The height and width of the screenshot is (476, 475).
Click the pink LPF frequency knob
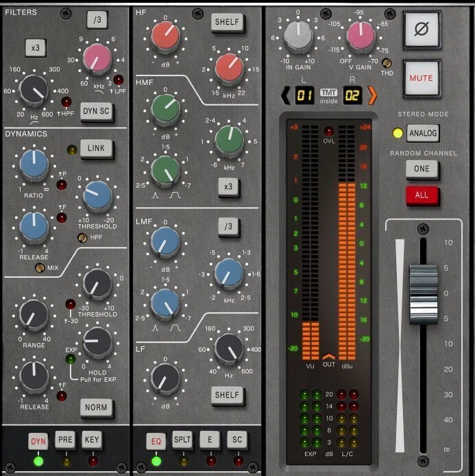tap(97, 60)
